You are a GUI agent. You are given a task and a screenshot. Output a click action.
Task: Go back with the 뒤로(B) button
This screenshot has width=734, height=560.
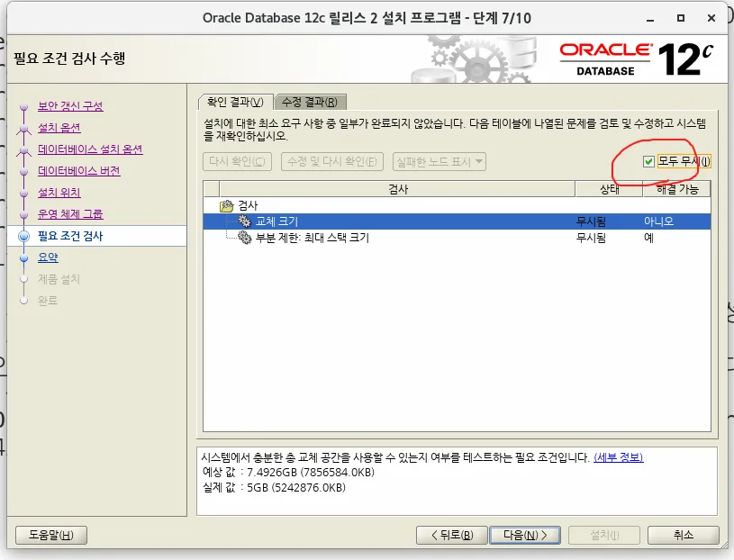452,535
